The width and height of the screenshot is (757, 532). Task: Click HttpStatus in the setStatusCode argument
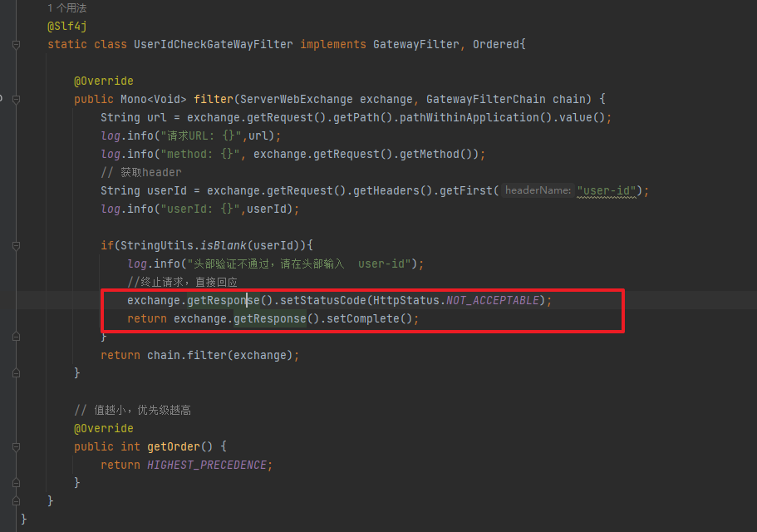(x=406, y=301)
